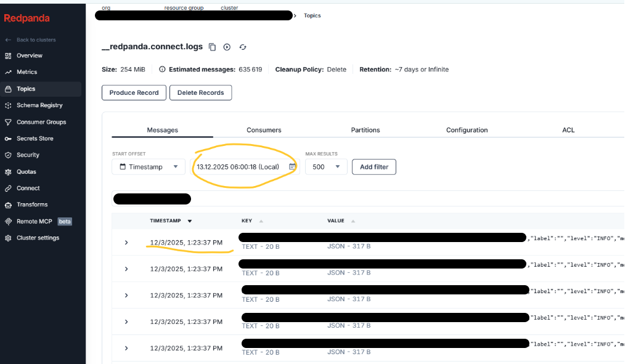Switch to the Partitions tab
This screenshot has height=364, width=628.
[365, 130]
